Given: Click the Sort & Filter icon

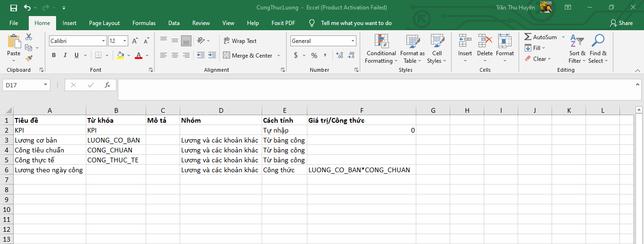Looking at the screenshot, I should point(577,49).
